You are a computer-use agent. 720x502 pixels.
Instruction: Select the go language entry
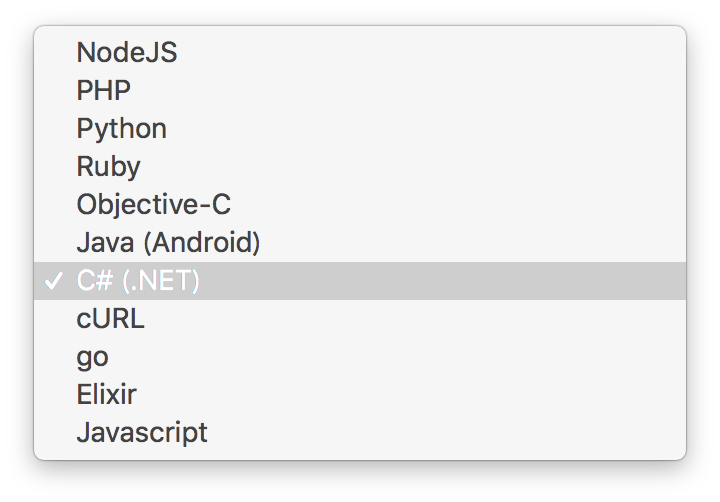click(360, 357)
